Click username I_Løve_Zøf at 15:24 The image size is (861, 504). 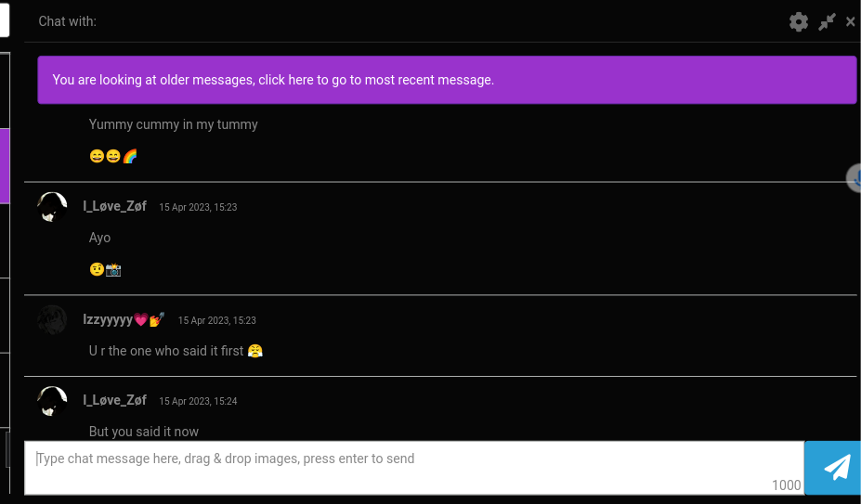(x=115, y=400)
